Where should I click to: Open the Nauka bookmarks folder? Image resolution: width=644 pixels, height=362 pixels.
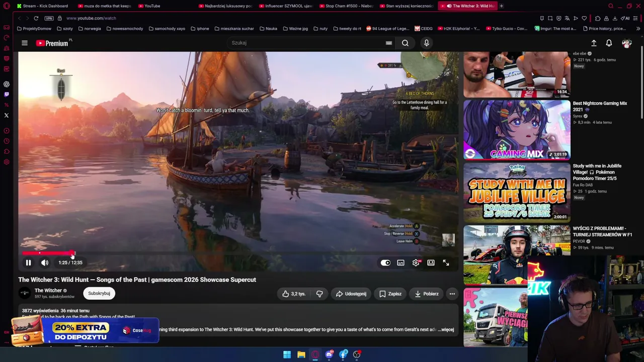coord(268,29)
